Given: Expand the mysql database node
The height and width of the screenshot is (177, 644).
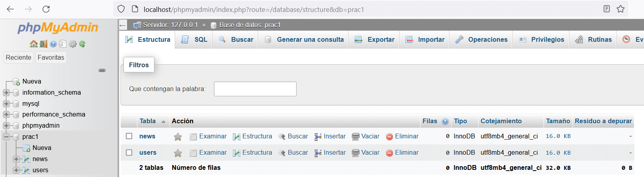Looking at the screenshot, I should pos(6,104).
